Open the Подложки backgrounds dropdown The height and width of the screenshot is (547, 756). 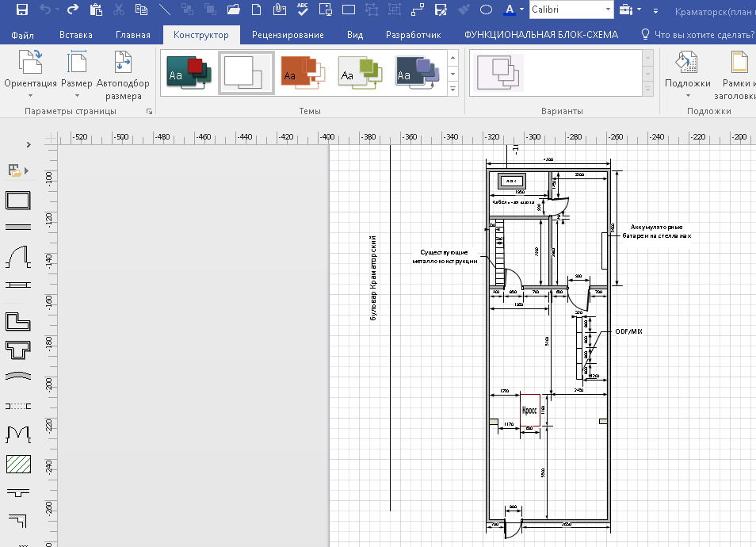(x=688, y=75)
